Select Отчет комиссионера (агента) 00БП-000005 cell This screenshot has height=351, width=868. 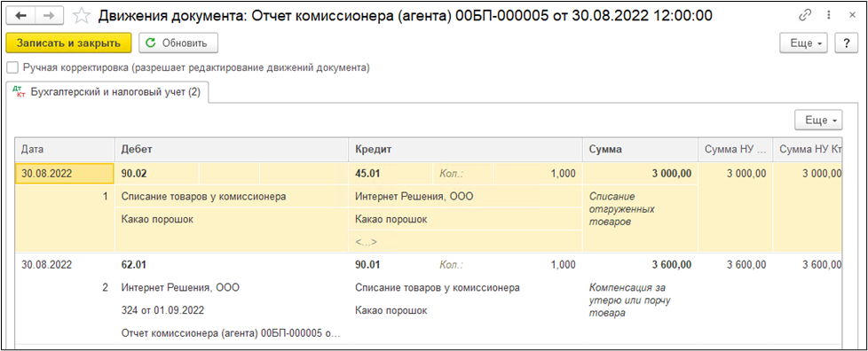(x=232, y=333)
